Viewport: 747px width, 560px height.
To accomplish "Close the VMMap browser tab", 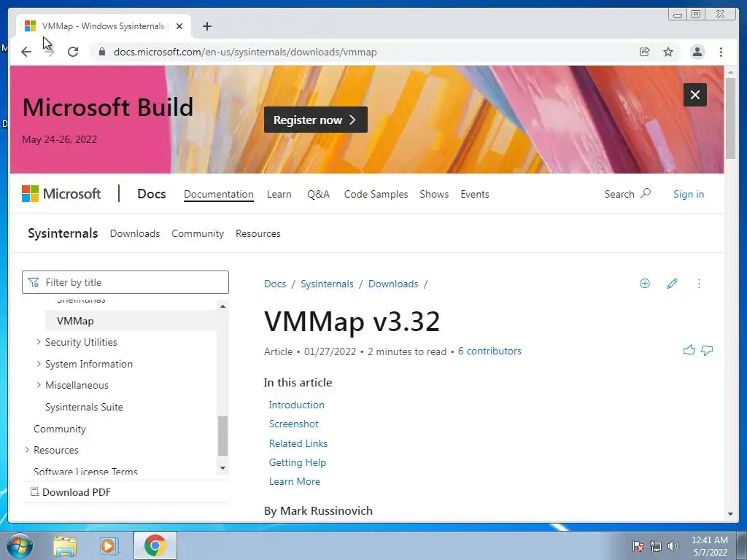I will click(x=179, y=26).
